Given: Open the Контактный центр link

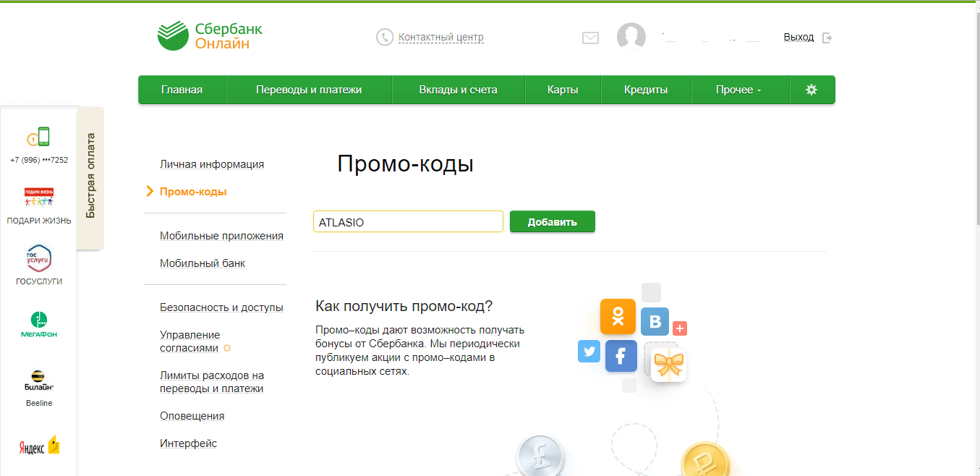Looking at the screenshot, I should click(440, 37).
